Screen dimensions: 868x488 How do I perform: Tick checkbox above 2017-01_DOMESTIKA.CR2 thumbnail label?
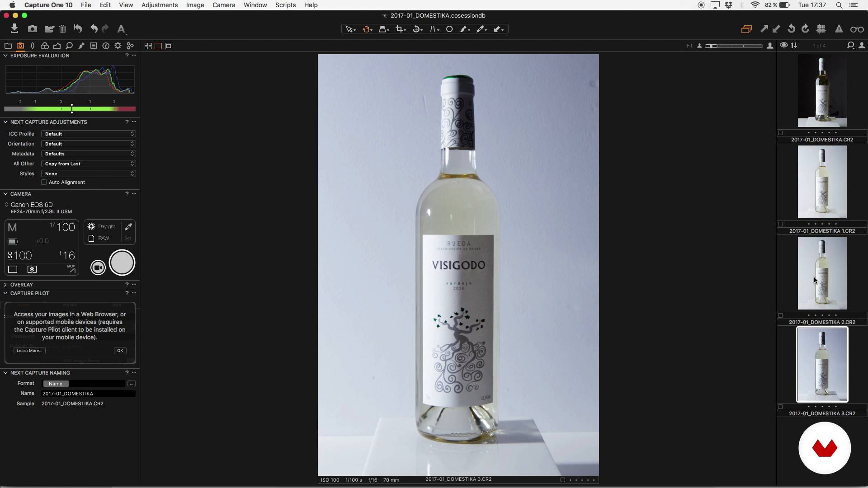(780, 133)
